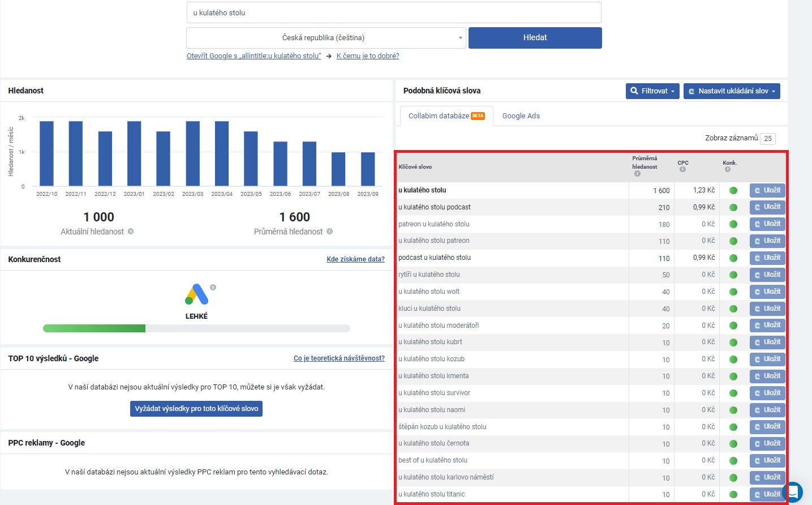The width and height of the screenshot is (812, 505).
Task: Save keyword štěpán kozub u kulatého stolu
Action: point(767,427)
